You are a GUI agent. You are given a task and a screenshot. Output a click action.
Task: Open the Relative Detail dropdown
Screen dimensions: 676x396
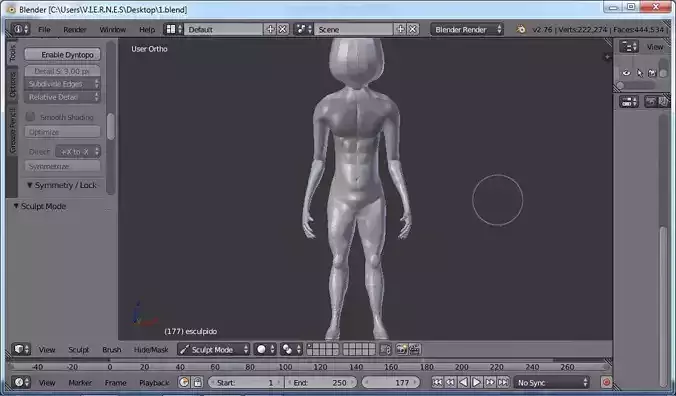tap(63, 97)
